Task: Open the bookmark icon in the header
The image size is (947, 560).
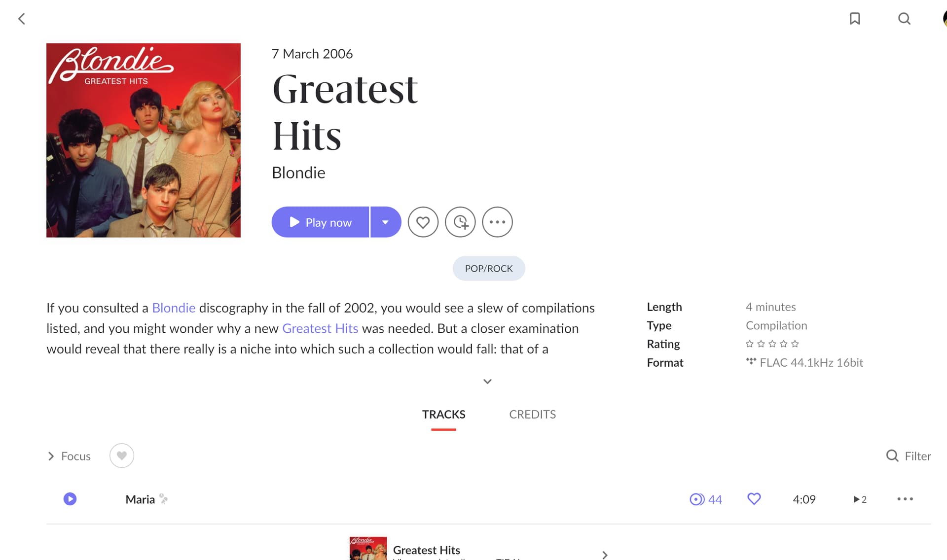Action: [x=855, y=19]
